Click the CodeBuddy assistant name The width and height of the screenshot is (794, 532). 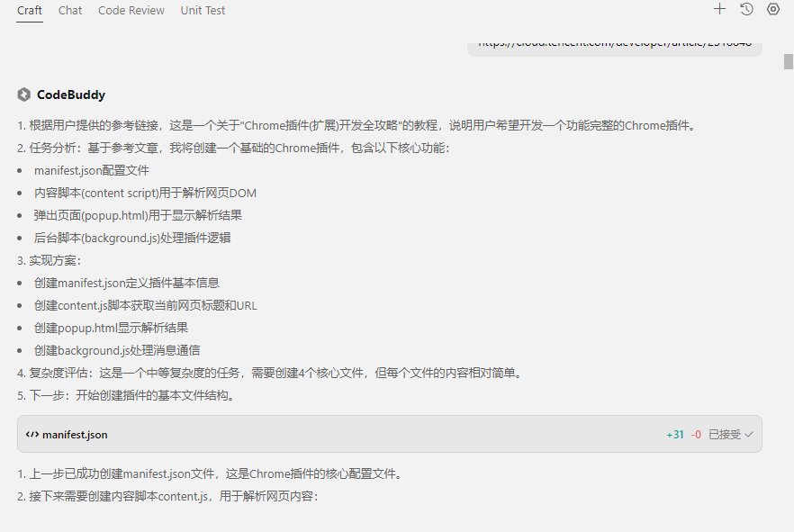click(x=71, y=95)
